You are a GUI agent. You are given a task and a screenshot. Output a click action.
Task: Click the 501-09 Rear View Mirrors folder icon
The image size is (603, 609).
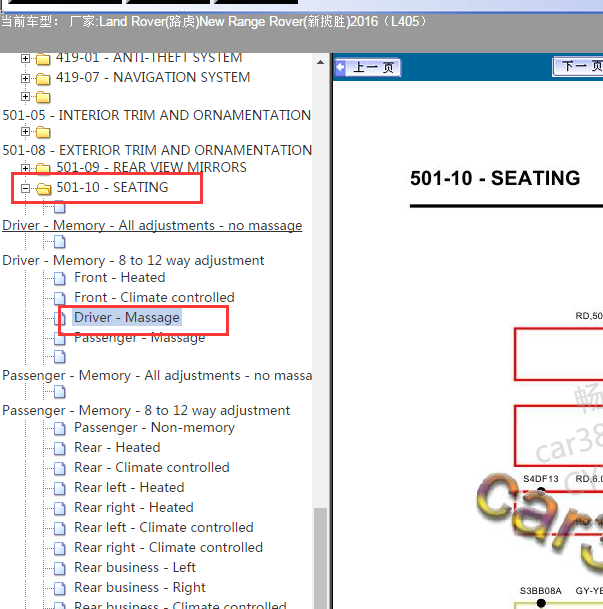(x=43, y=168)
